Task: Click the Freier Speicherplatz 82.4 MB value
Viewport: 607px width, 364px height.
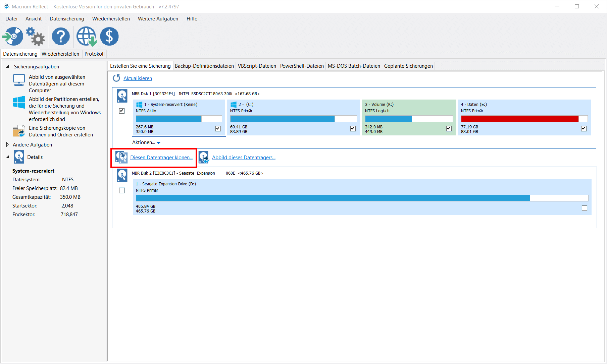Action: tap(69, 188)
